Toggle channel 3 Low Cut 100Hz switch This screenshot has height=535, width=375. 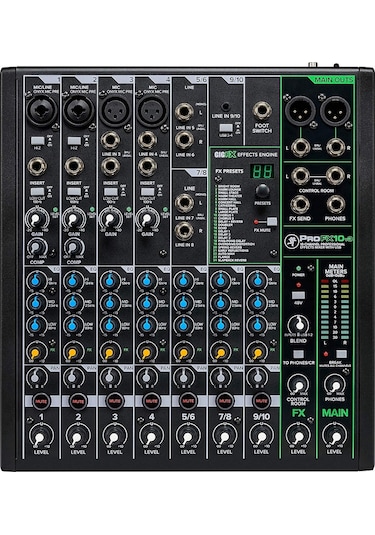point(111,192)
